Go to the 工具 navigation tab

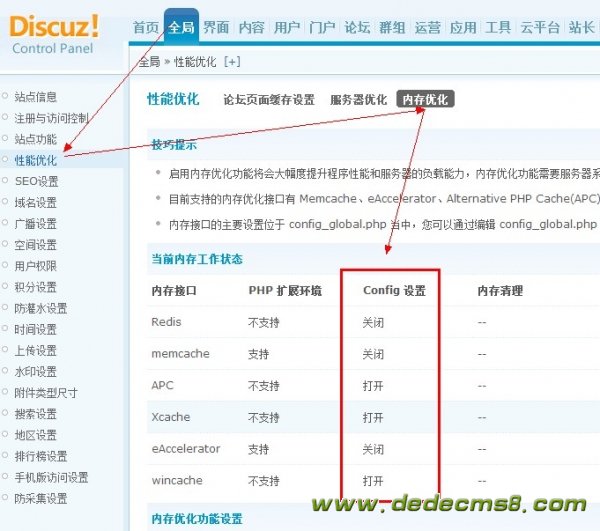tap(498, 28)
